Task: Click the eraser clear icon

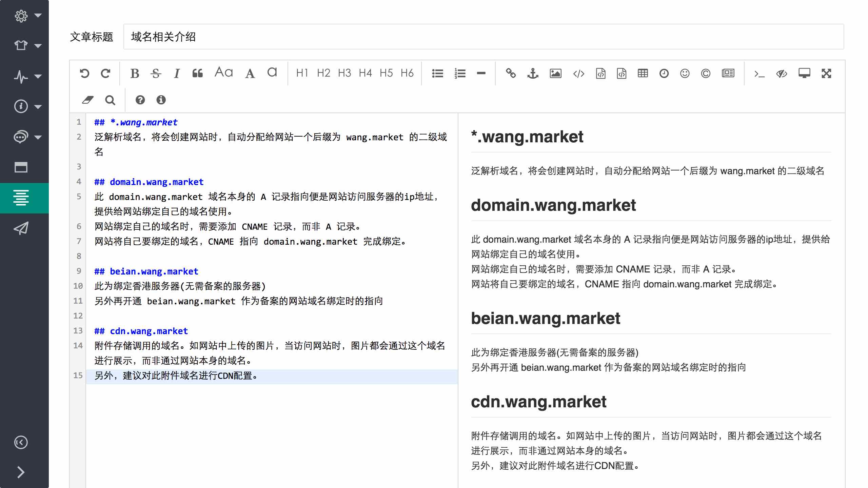Action: 87,100
